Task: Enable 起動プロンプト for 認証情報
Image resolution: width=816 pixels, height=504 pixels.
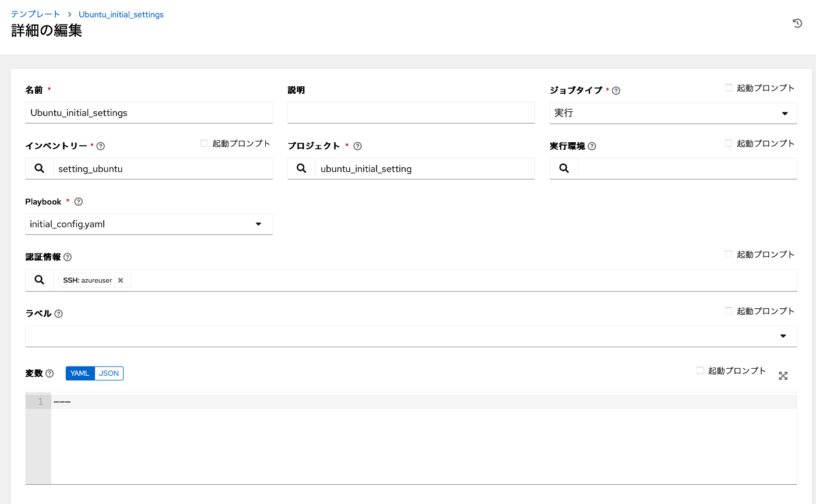Action: tap(729, 254)
